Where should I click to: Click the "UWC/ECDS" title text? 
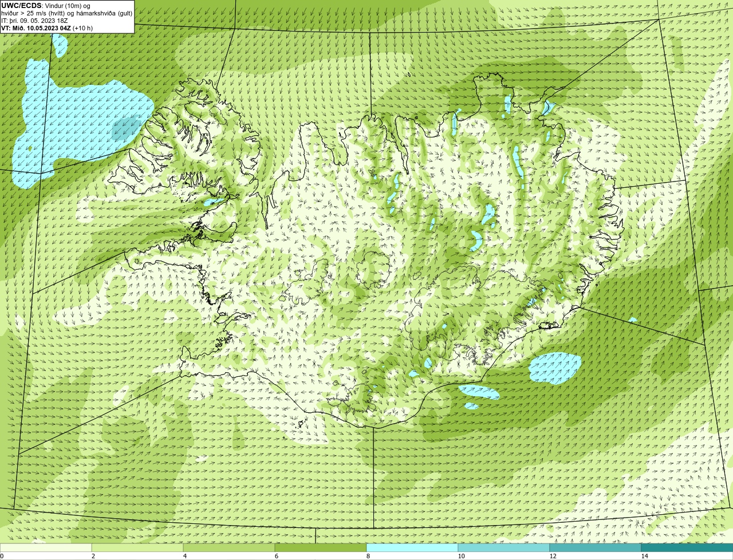[x=21, y=6]
